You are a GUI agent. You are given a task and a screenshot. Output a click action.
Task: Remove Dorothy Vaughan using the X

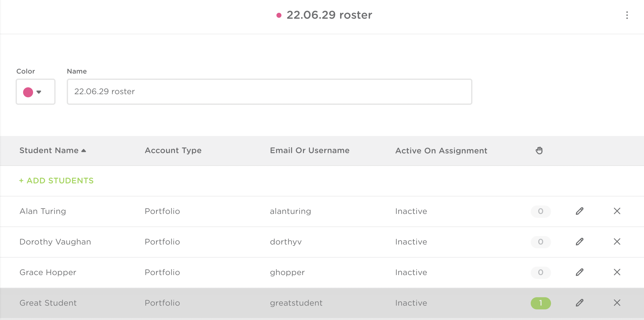(x=617, y=242)
